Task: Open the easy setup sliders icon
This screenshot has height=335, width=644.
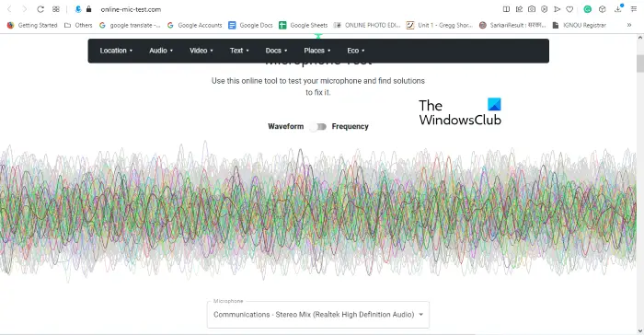Action: (634, 9)
